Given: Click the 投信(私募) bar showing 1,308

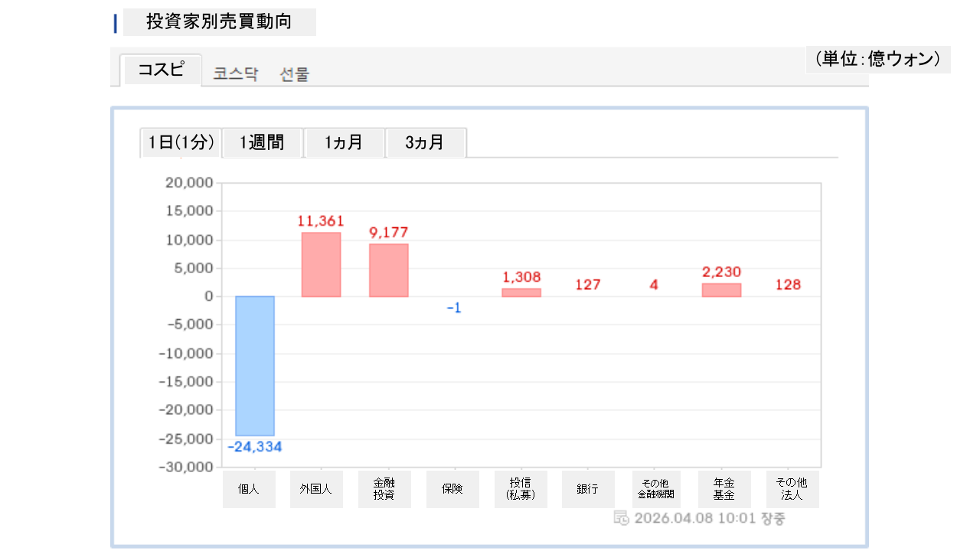Looking at the screenshot, I should pyautogui.click(x=521, y=292).
